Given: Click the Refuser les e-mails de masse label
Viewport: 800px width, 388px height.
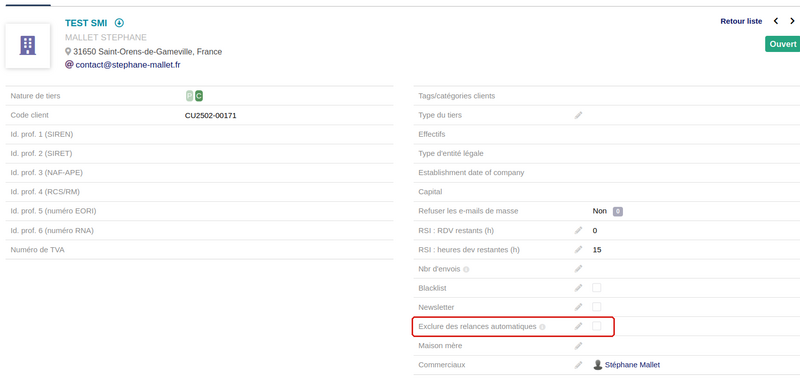Looking at the screenshot, I should (x=468, y=211).
